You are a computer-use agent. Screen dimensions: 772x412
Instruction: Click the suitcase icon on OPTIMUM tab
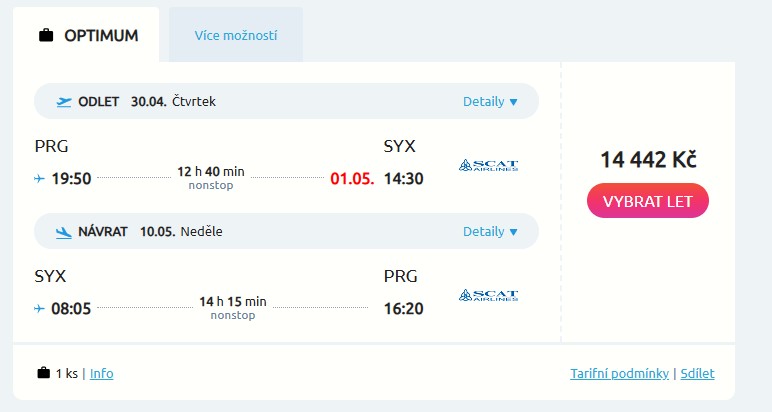(45, 36)
